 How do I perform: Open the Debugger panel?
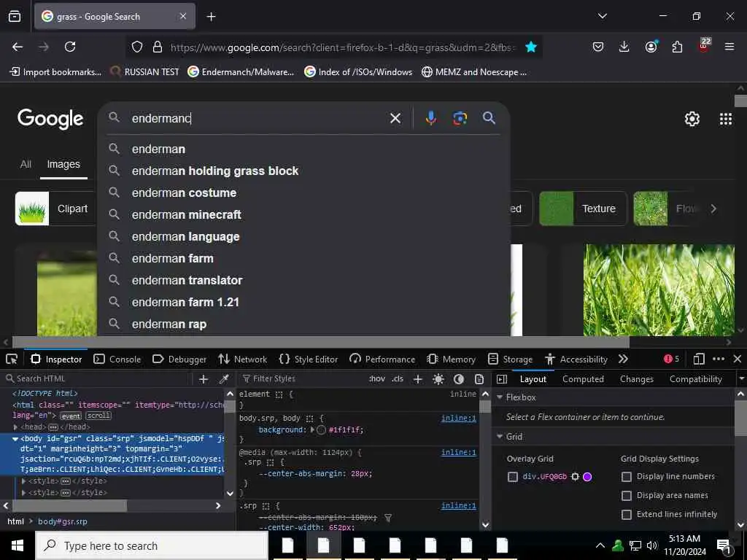(x=179, y=359)
